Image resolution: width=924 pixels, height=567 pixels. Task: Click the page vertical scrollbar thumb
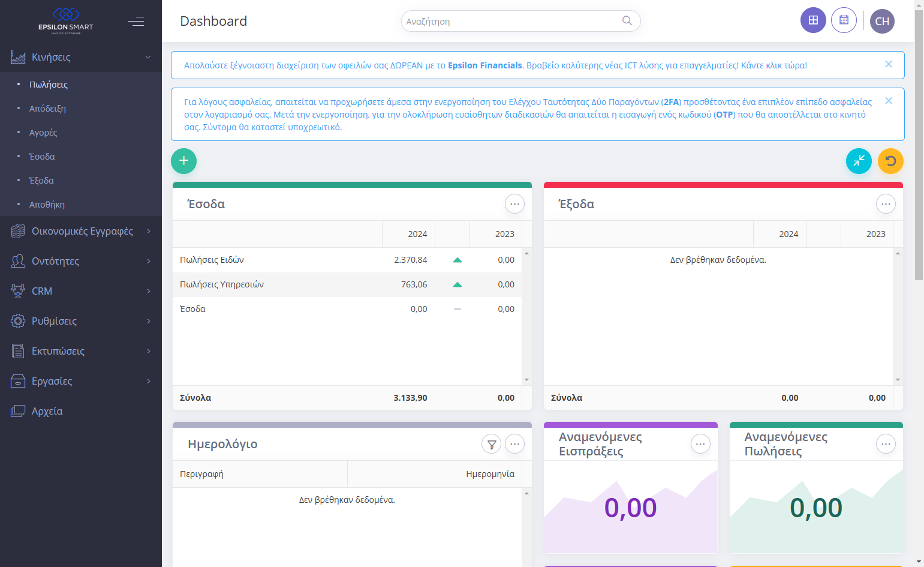click(x=919, y=145)
